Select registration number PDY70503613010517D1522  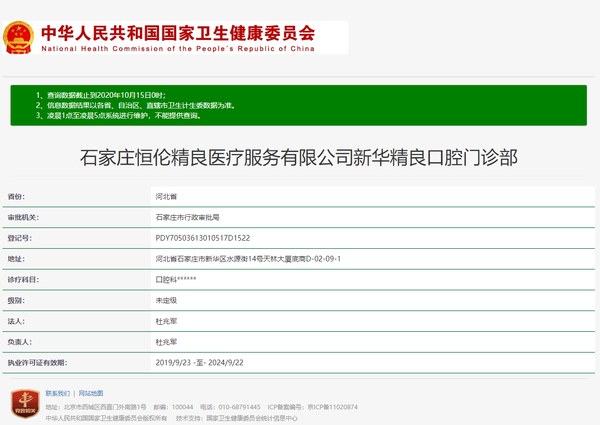click(x=203, y=238)
